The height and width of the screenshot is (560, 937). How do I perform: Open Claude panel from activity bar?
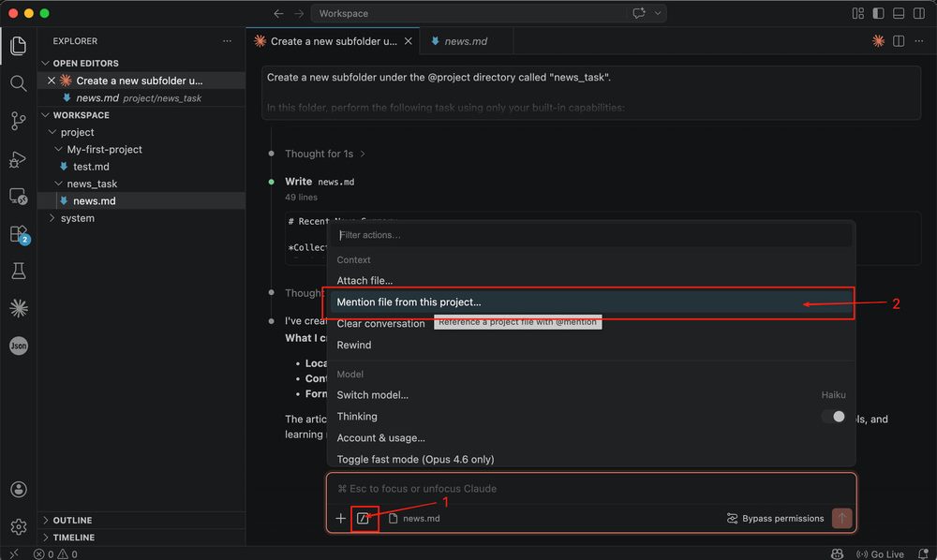pyautogui.click(x=18, y=308)
